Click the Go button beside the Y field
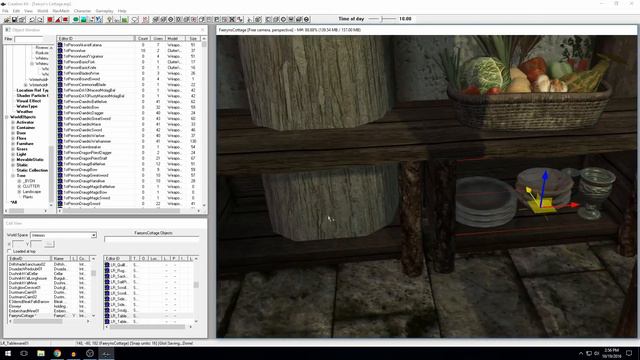The height and width of the screenshot is (360, 640). pyautogui.click(x=49, y=244)
